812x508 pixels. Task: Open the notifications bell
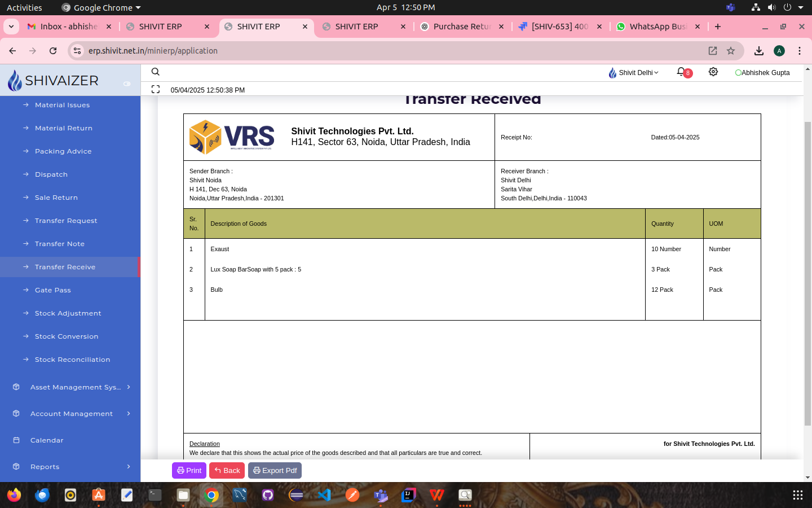click(x=682, y=72)
